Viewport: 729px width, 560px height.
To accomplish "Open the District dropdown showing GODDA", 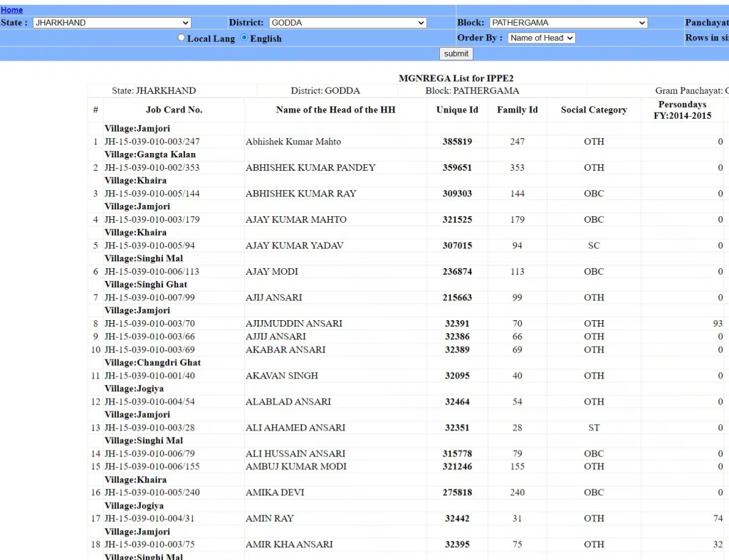I will point(347,23).
